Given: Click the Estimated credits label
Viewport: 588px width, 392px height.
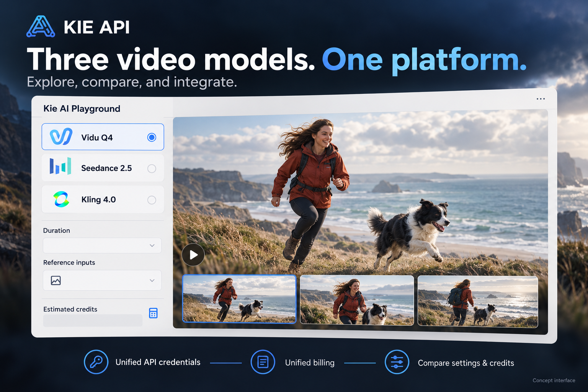Looking at the screenshot, I should tap(70, 309).
